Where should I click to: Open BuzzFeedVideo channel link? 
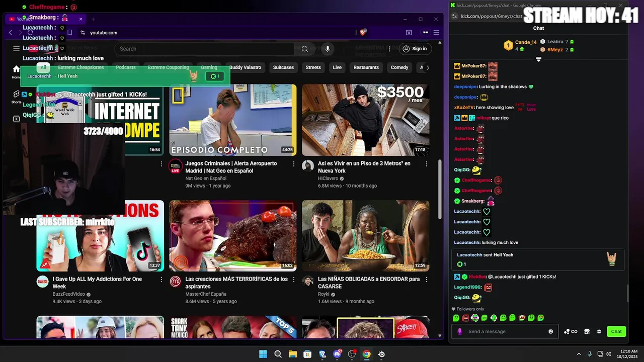coord(68,294)
